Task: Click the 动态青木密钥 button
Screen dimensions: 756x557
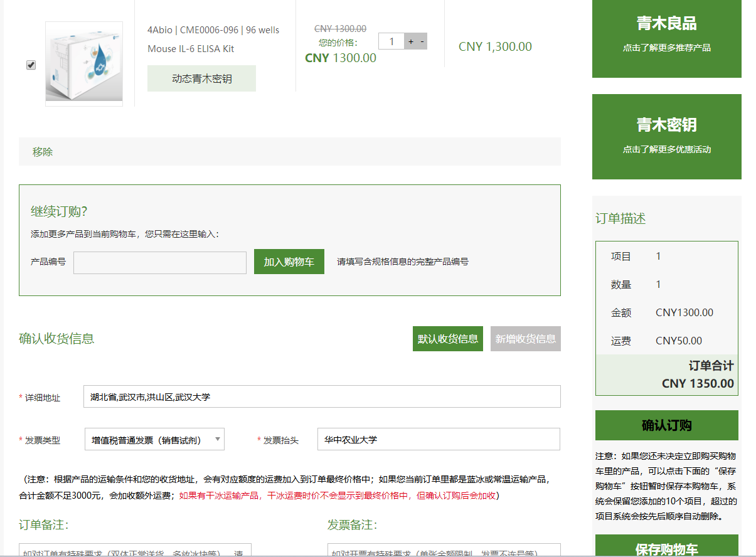Action: 201,78
